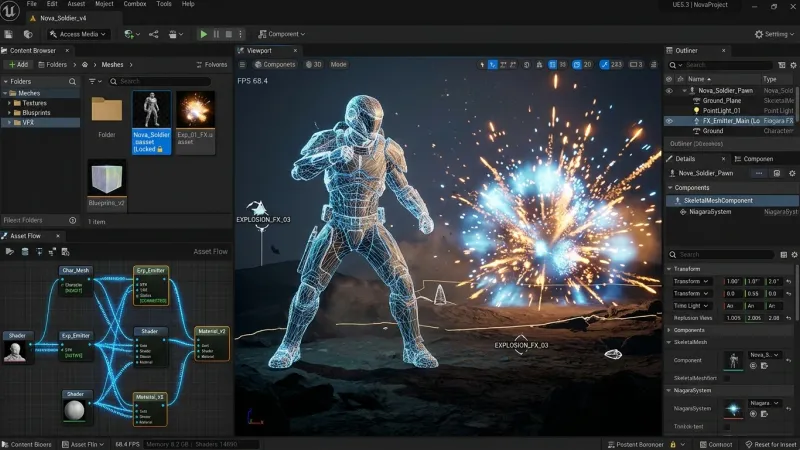The width and height of the screenshot is (800, 450).
Task: Toggle the 3D view mode button
Action: (313, 65)
